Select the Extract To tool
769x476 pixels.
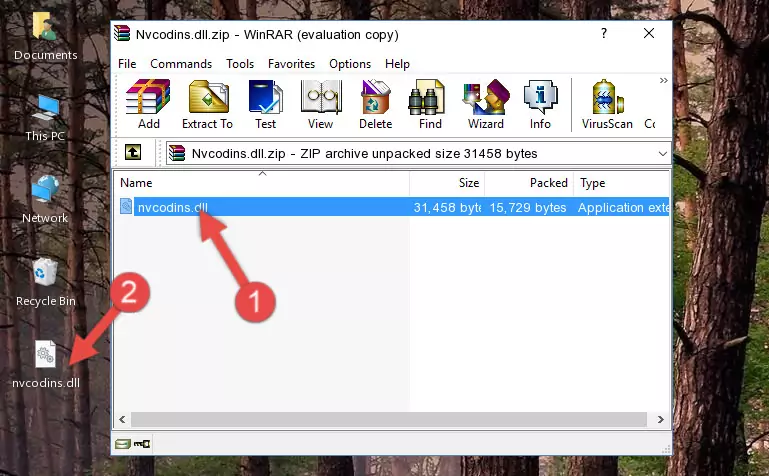click(207, 104)
